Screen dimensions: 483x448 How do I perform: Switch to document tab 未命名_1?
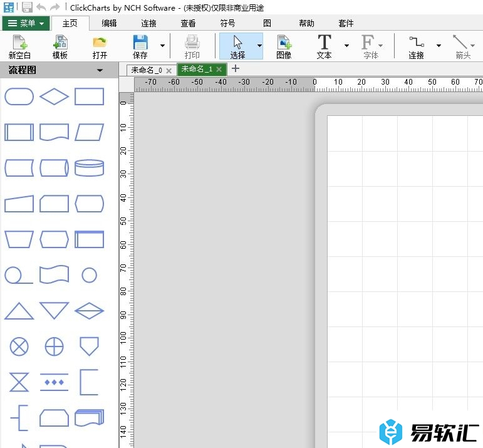[x=197, y=69]
